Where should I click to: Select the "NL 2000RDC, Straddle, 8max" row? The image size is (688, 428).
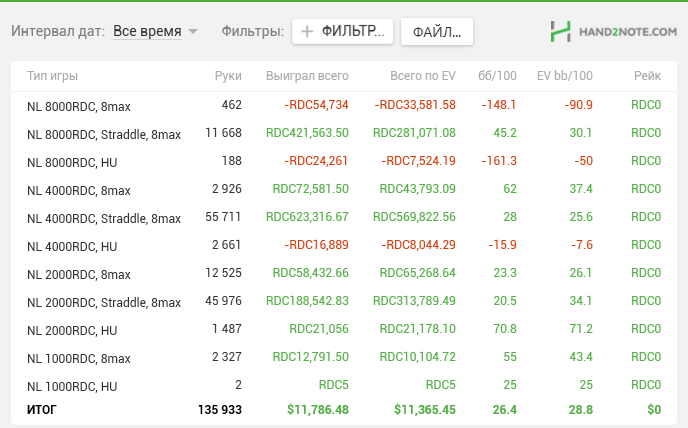[x=104, y=302]
